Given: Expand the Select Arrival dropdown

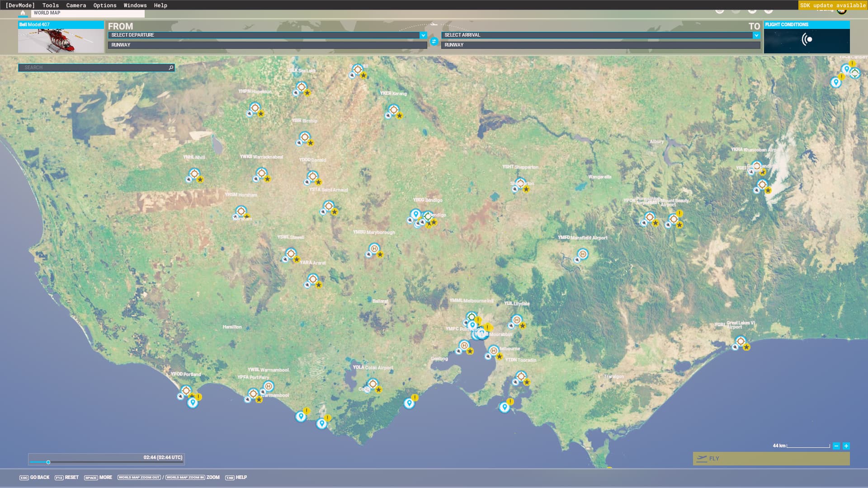Looking at the screenshot, I should click(756, 35).
